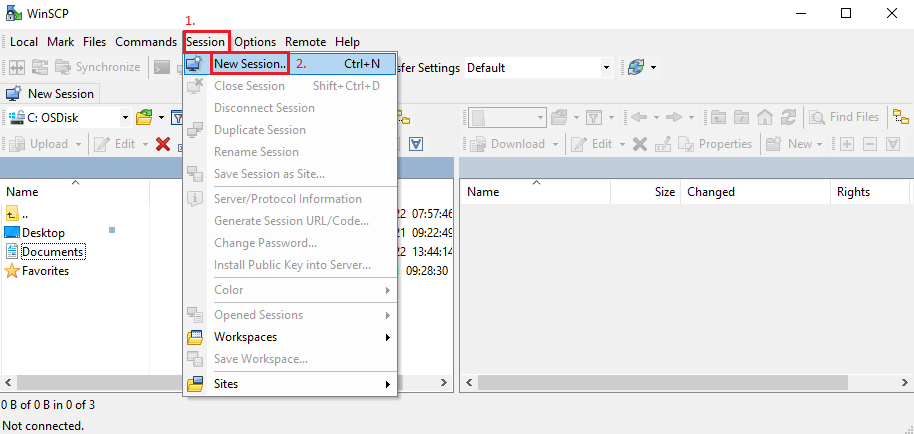This screenshot has width=914, height=434.
Task: Click the remote panel Edit button
Action: click(592, 144)
